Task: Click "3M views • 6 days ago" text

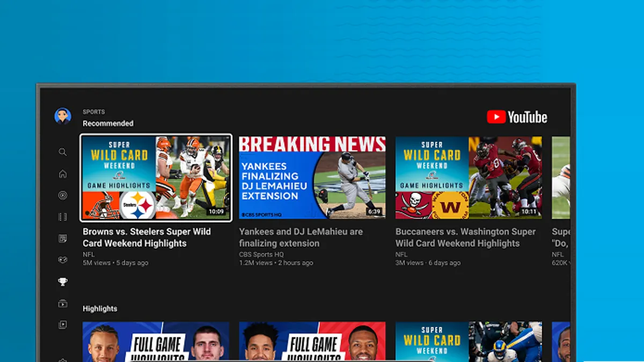Action: click(x=428, y=263)
